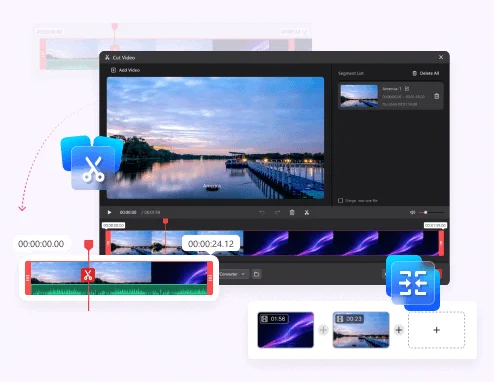Image resolution: width=494 pixels, height=382 pixels.
Task: Click the volume slider near speaker icon
Action: point(431,212)
